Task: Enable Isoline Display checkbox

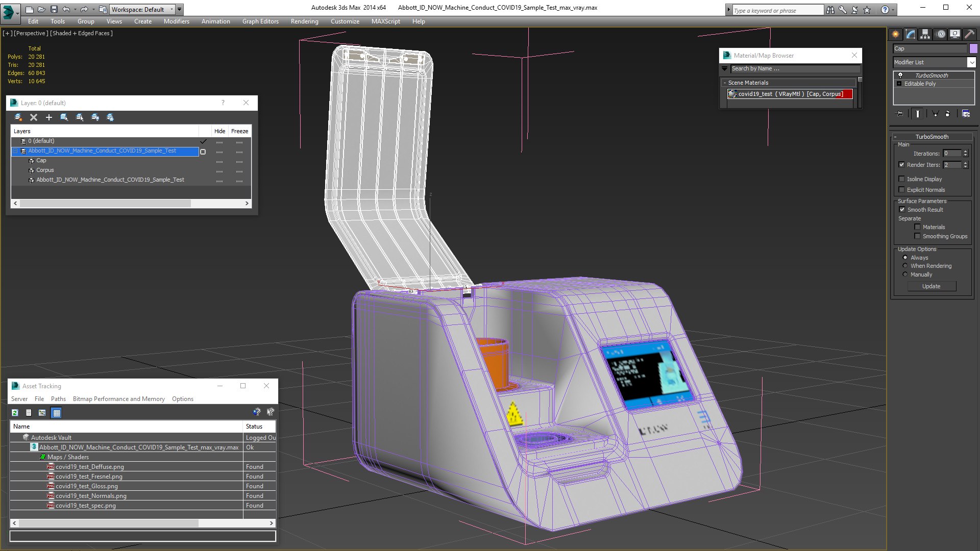Action: tap(901, 179)
